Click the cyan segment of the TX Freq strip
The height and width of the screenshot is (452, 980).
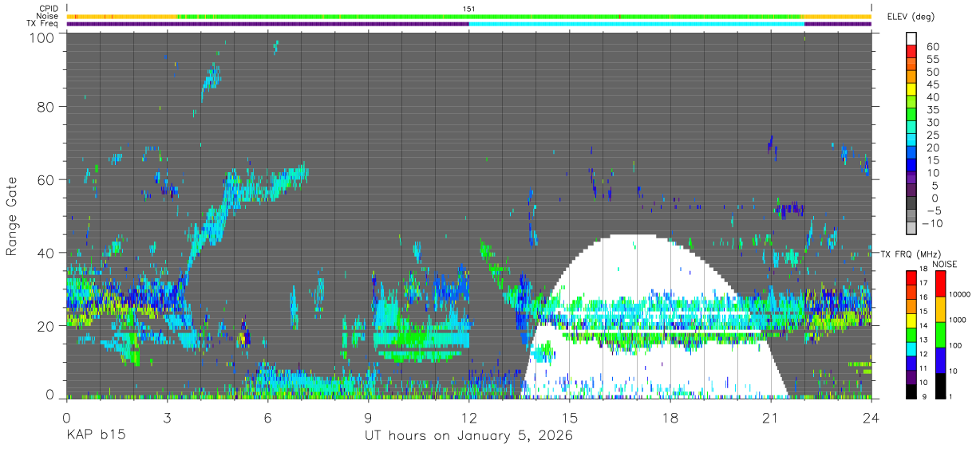tap(636, 23)
